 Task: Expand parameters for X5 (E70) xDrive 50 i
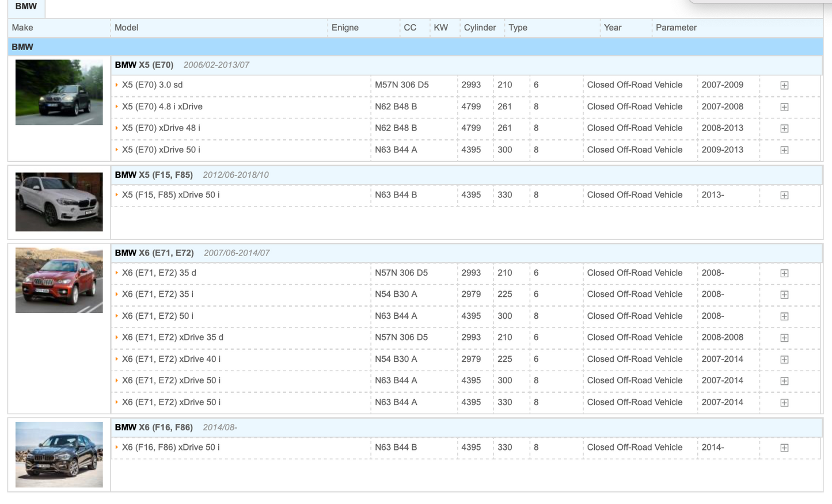pos(784,150)
